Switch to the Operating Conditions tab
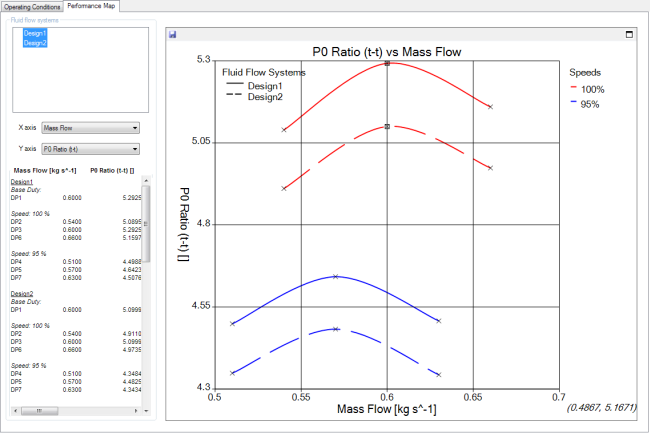This screenshot has width=650, height=433. [32, 7]
